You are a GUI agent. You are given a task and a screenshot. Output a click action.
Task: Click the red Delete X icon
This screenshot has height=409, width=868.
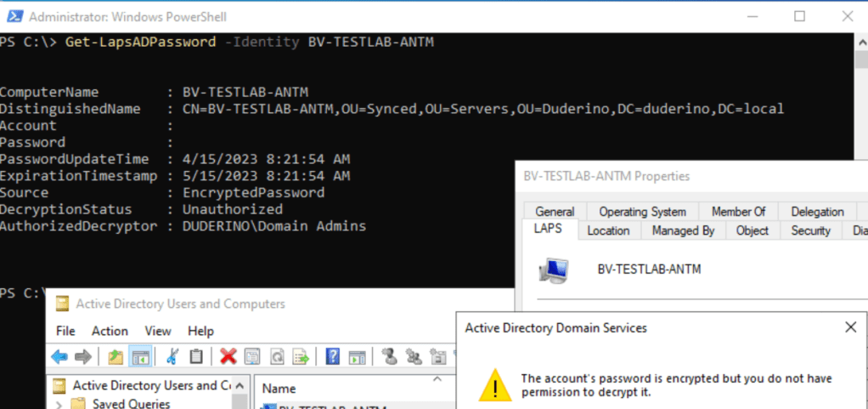pos(228,357)
